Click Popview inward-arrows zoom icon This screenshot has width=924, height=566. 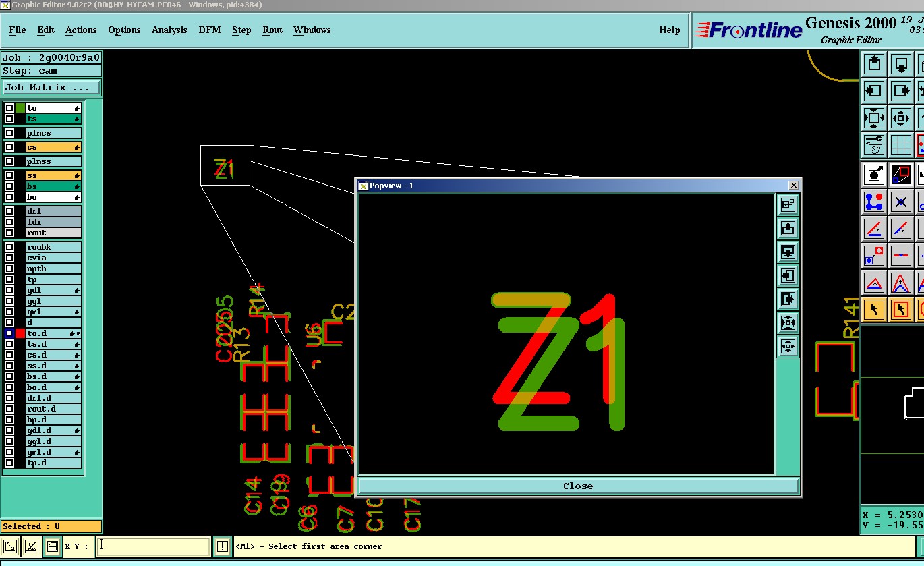click(x=788, y=322)
